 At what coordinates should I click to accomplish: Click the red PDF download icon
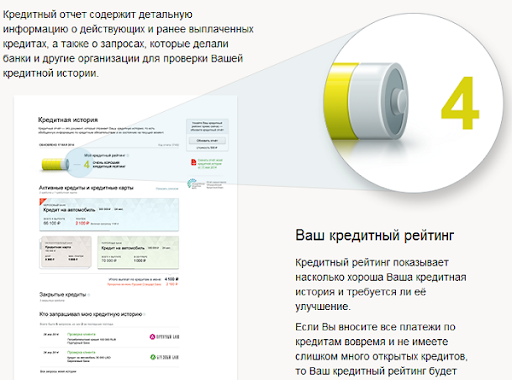(193, 162)
